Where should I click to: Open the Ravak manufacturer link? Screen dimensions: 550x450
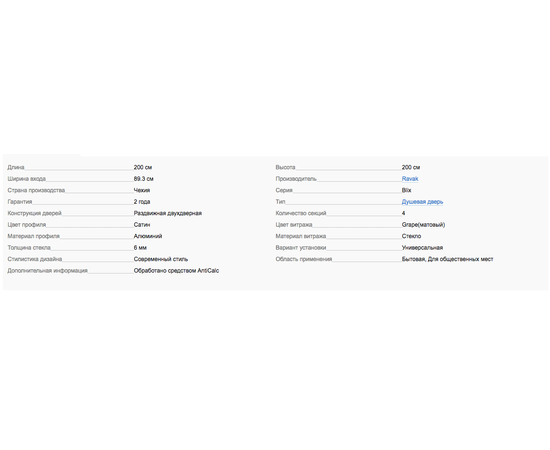(410, 179)
